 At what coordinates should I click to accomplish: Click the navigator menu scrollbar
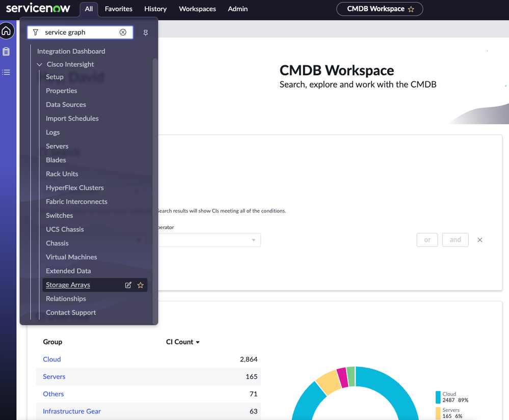click(x=155, y=191)
